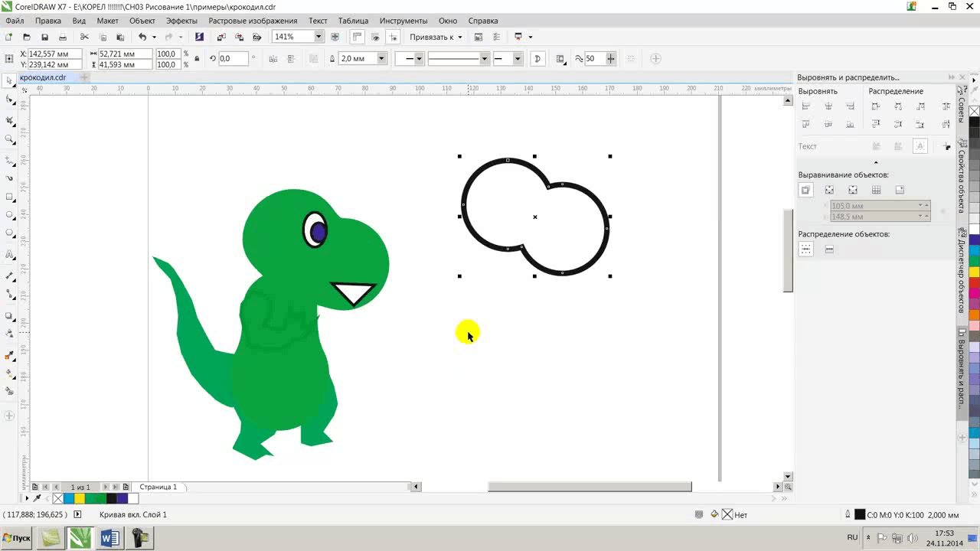The image size is (980, 551).
Task: Open the zoom level 141% dropdown
Action: point(318,37)
